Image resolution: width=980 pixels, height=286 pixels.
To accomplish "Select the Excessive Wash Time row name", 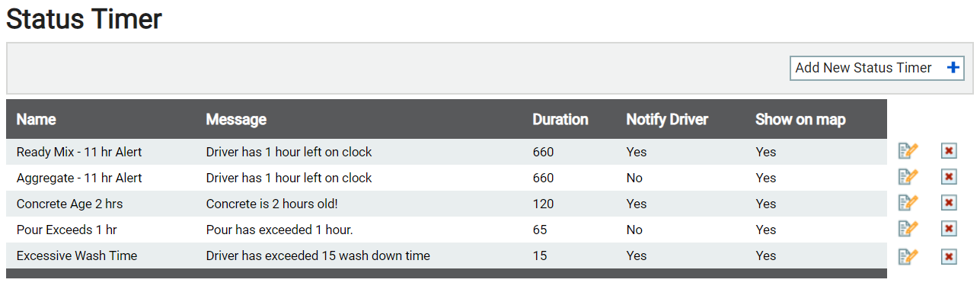I will pyautogui.click(x=77, y=255).
